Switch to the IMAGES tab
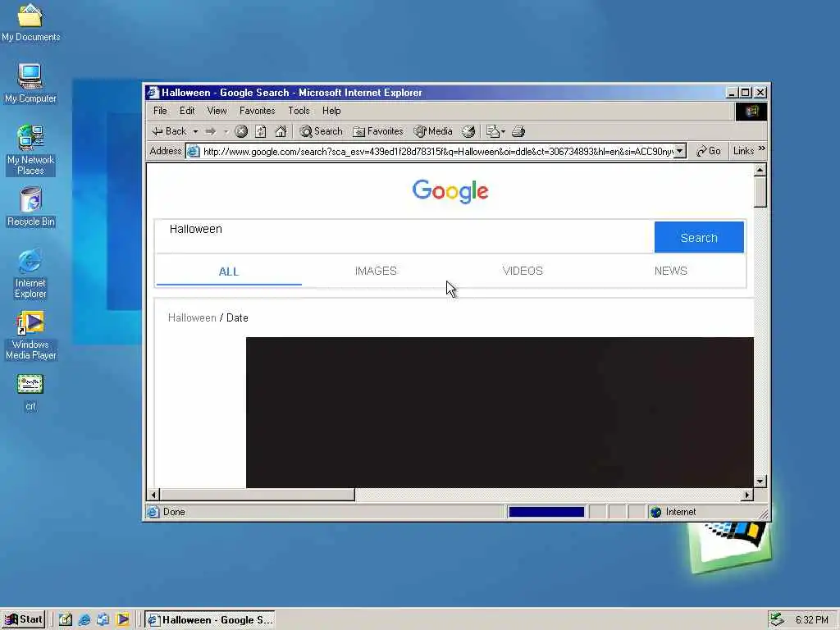Screen dimensions: 840x630 tap(376, 271)
